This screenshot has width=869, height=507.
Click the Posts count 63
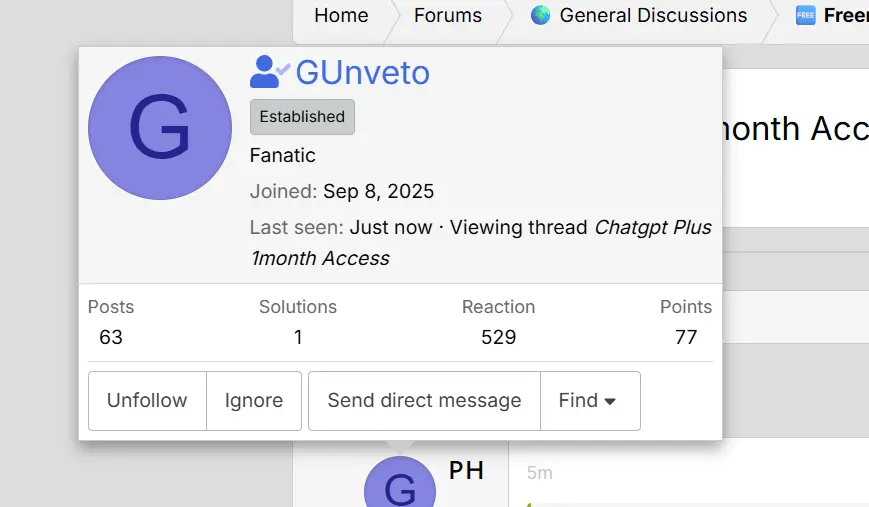(x=111, y=337)
